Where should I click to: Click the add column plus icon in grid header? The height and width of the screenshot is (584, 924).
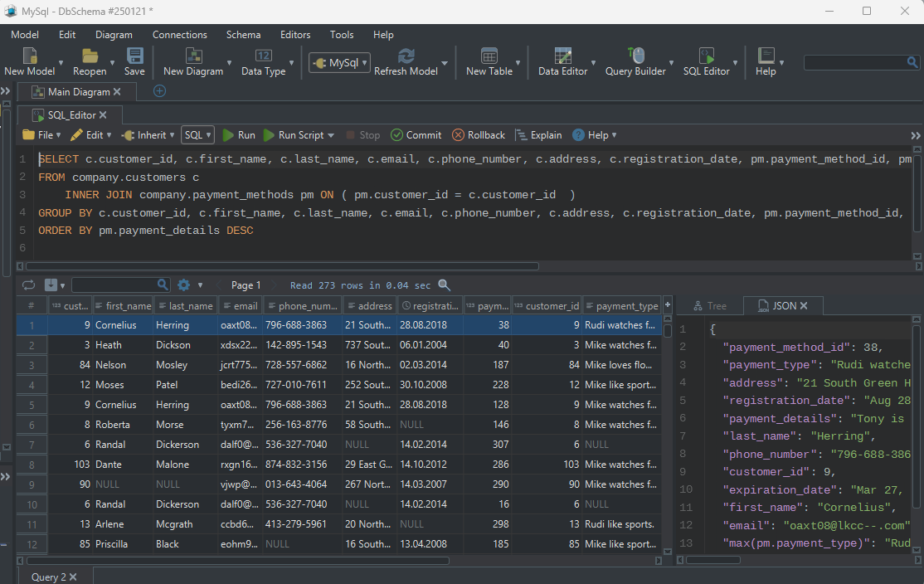668,304
